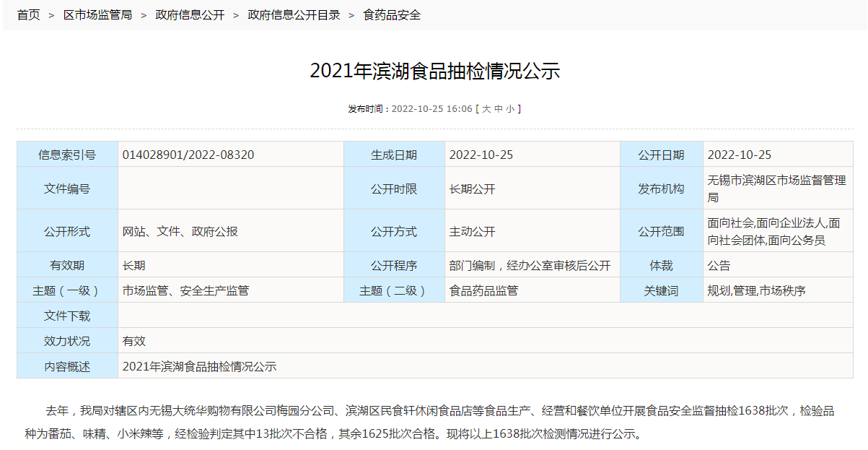Choose 小 (small) font size
The height and width of the screenshot is (450, 868).
click(510, 109)
